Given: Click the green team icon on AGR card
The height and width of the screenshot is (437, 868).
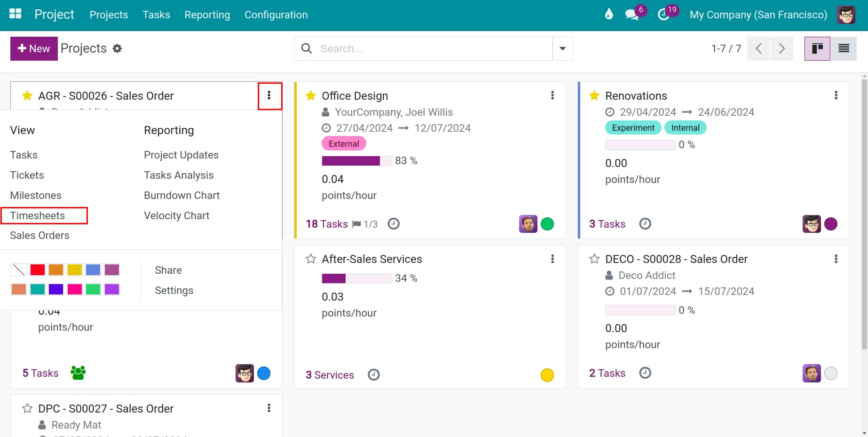Looking at the screenshot, I should coord(78,373).
